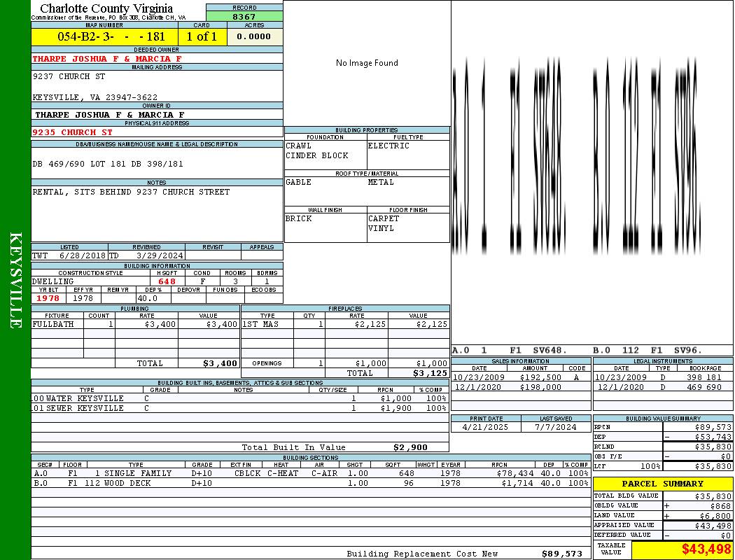Screen dimensions: 735x560
Task: Click print date 4/21/2025
Action: tap(485, 428)
